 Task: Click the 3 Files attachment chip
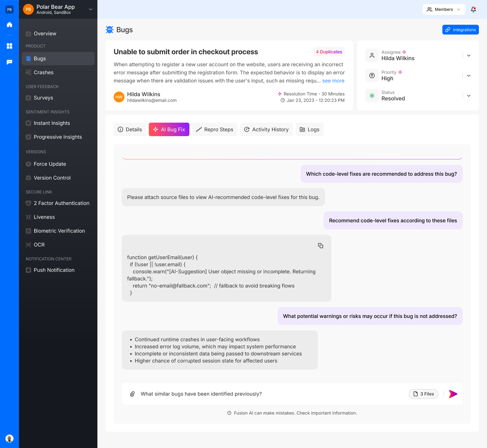pos(423,394)
